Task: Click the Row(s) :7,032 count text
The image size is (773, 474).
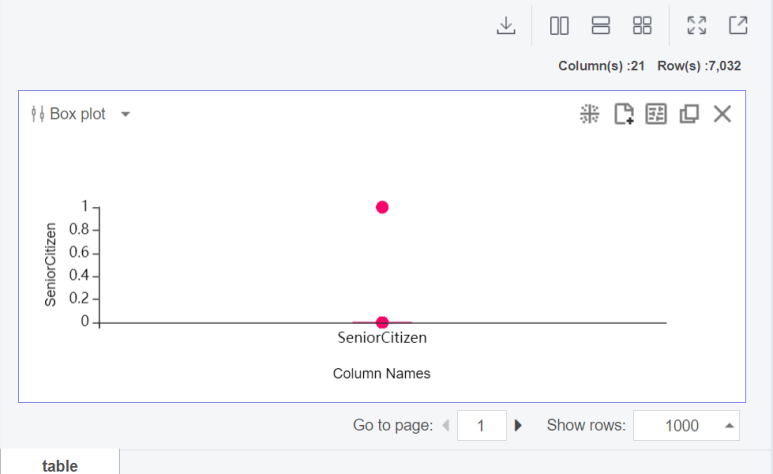Action: [x=699, y=66]
